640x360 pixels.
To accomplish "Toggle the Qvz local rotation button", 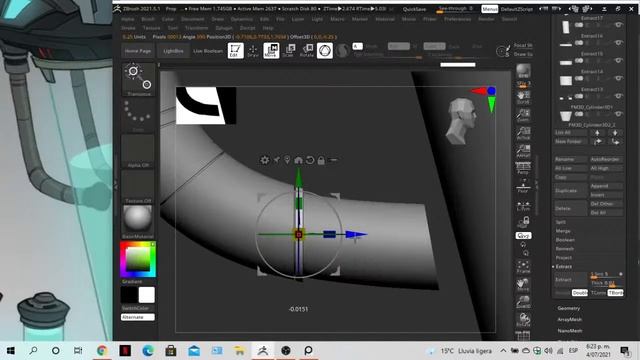I will (x=523, y=236).
